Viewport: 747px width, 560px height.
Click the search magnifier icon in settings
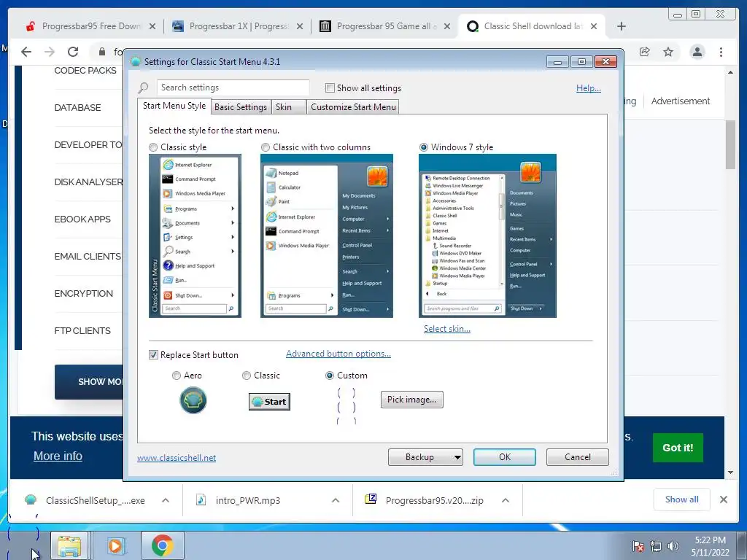click(x=143, y=88)
